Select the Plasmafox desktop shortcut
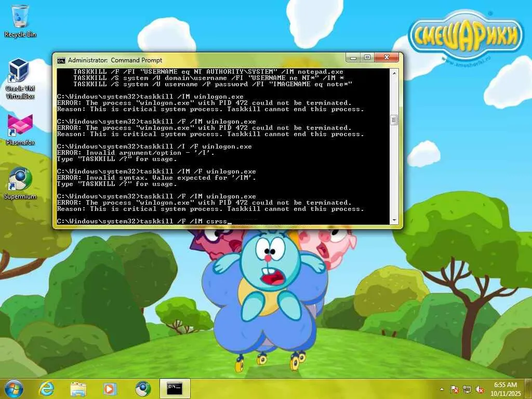This screenshot has height=399, width=532. 20,130
